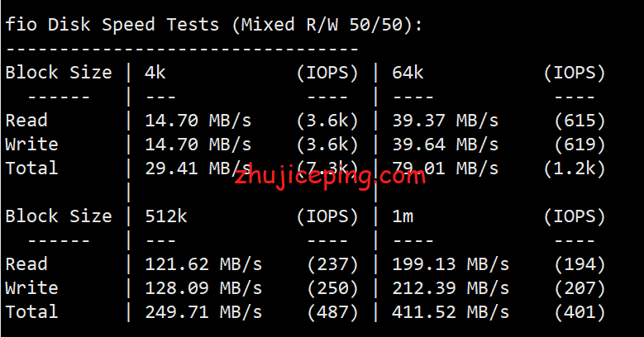This screenshot has height=337, width=644.
Task: Click the 512k block size header
Action: 166,216
